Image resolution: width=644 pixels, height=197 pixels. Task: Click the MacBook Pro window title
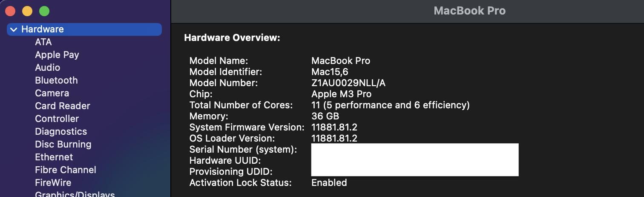coord(469,11)
